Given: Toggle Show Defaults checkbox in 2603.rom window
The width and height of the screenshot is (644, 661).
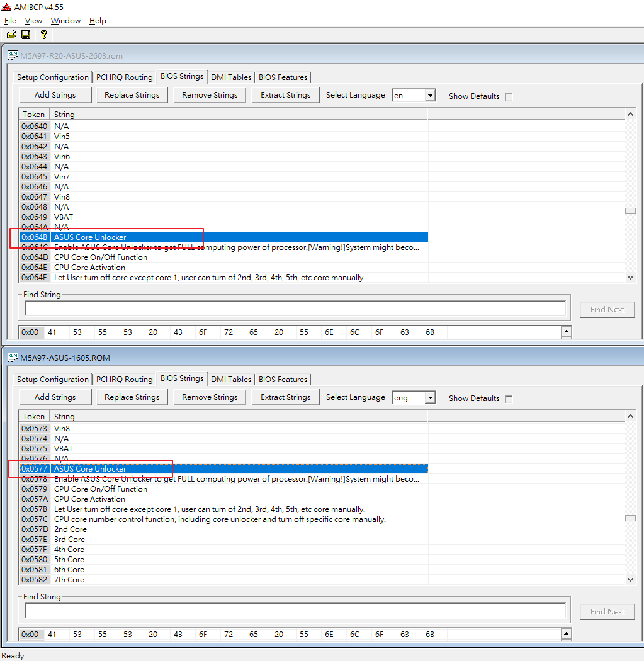Looking at the screenshot, I should pos(509,96).
